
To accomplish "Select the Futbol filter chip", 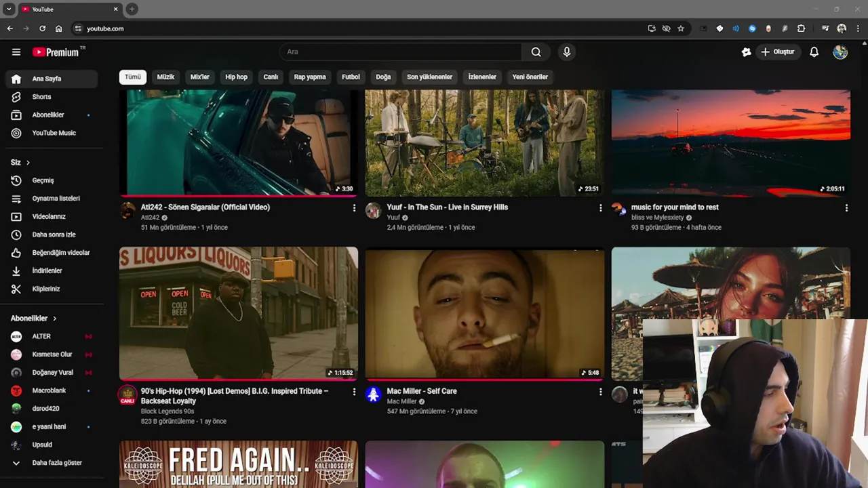I will [351, 77].
